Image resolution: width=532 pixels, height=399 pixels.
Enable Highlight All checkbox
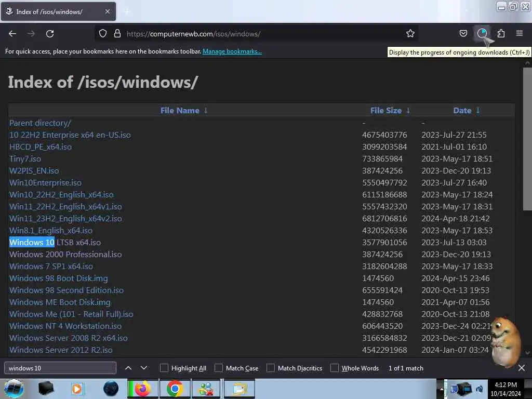pyautogui.click(x=164, y=368)
